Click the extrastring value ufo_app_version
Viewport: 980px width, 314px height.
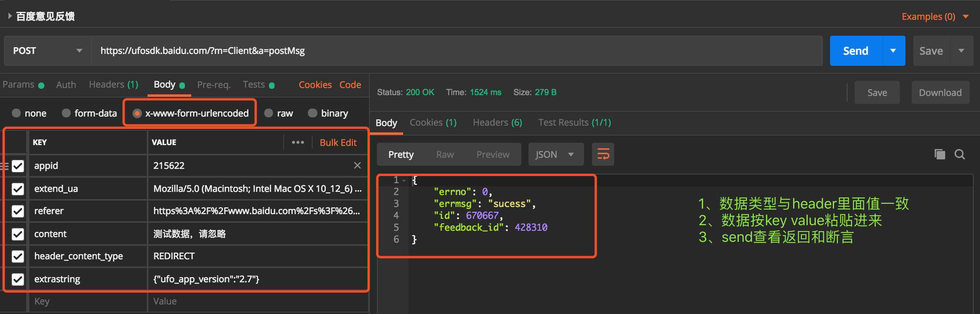(206, 279)
